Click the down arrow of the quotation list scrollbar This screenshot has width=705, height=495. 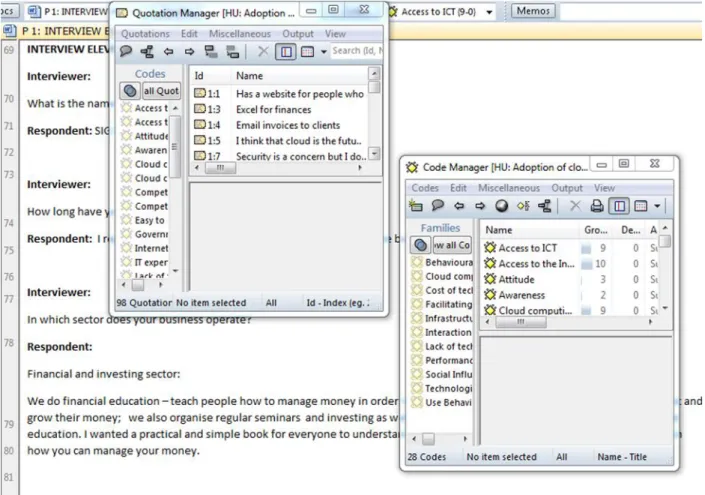374,153
